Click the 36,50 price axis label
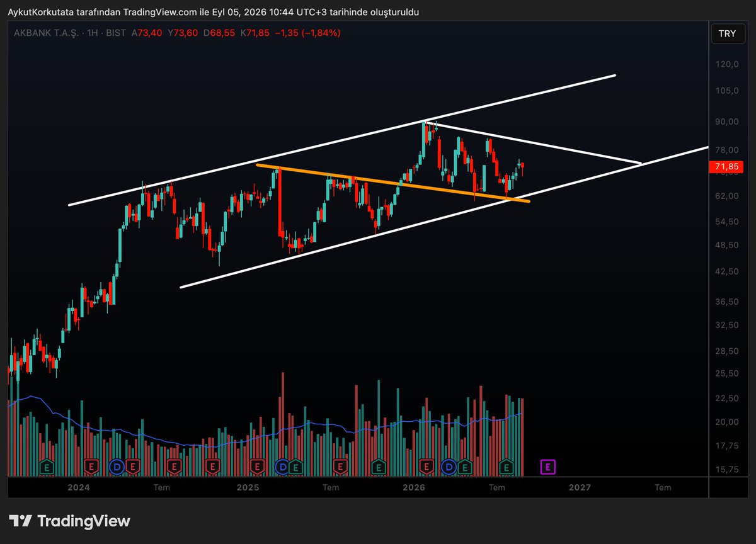 coord(728,302)
